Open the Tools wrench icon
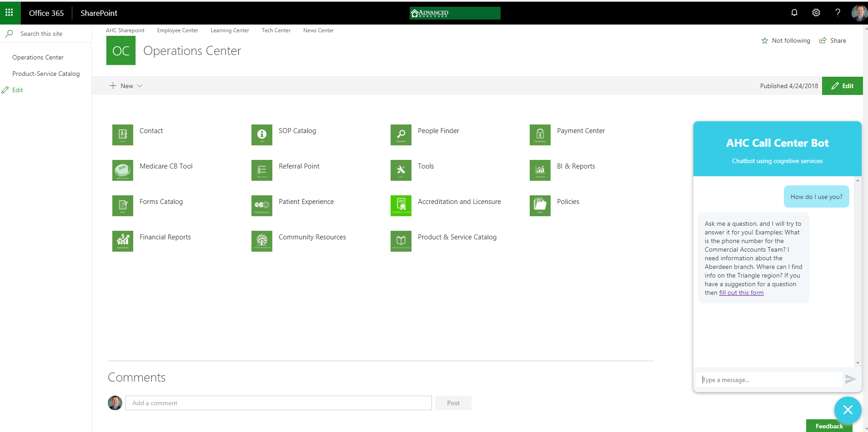 (401, 170)
